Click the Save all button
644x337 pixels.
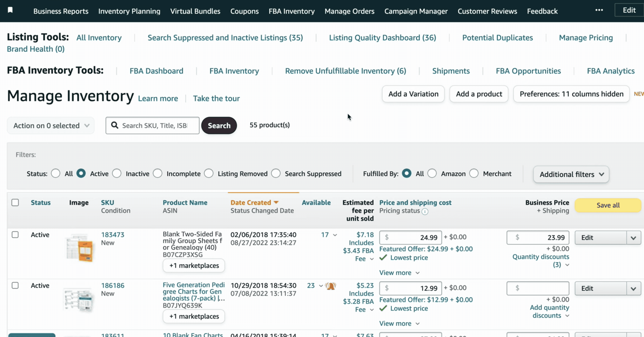pyautogui.click(x=608, y=205)
